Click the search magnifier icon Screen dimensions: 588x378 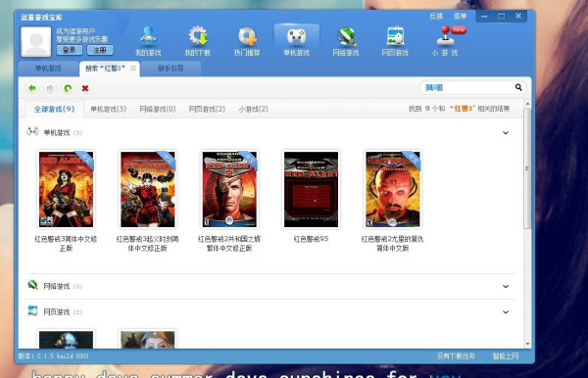pyautogui.click(x=518, y=87)
